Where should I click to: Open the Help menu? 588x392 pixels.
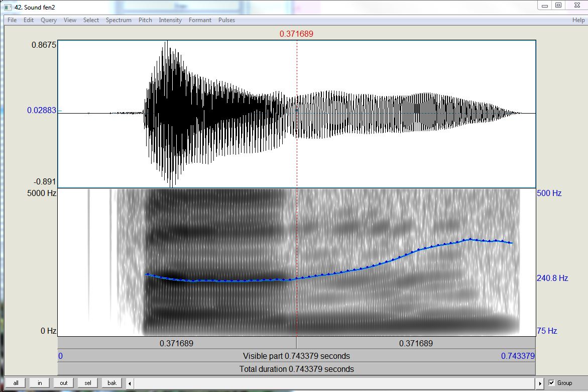pos(578,20)
